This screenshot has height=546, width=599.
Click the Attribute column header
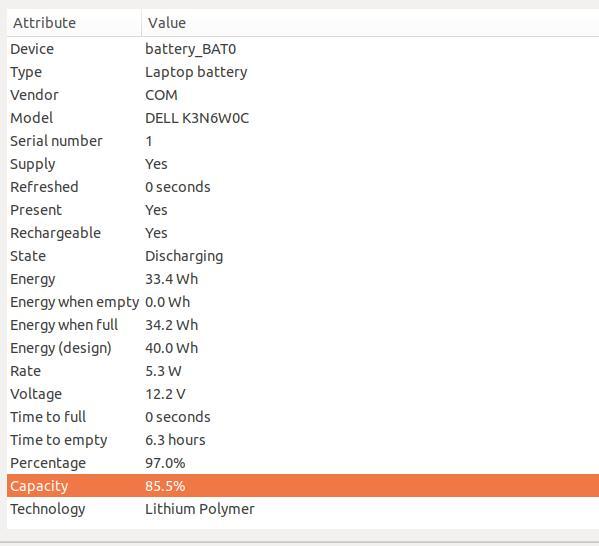(74, 23)
